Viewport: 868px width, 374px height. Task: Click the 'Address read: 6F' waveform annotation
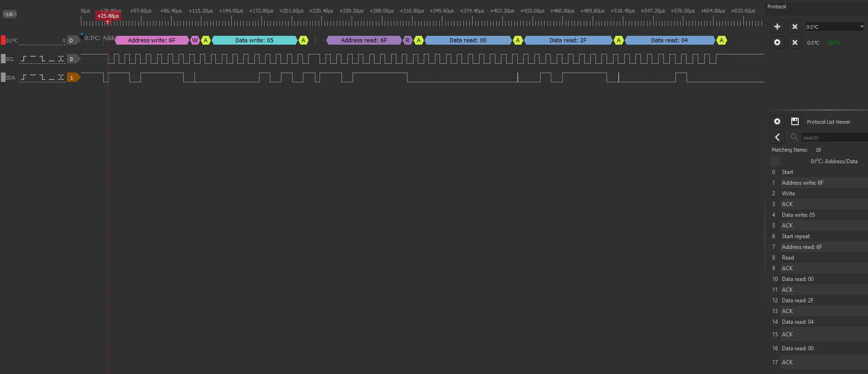pos(364,40)
